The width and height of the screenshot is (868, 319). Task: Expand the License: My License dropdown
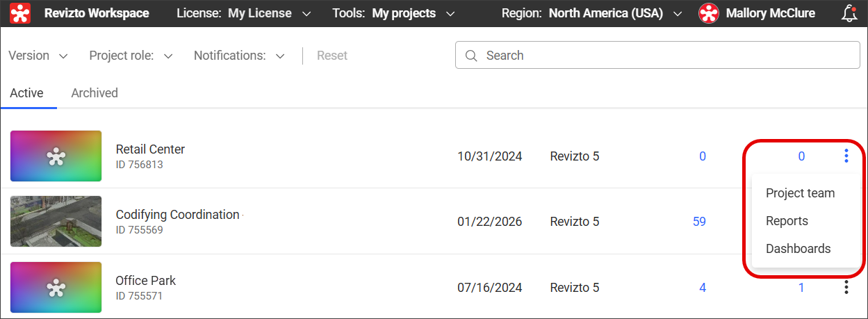[x=243, y=13]
